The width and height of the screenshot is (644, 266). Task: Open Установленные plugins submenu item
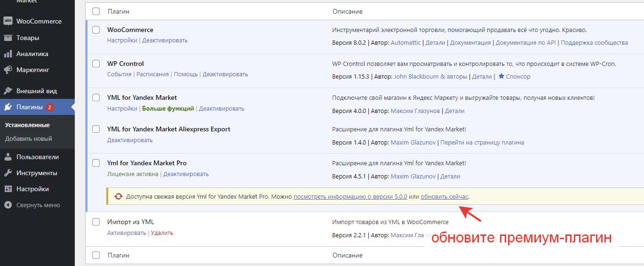(27, 125)
